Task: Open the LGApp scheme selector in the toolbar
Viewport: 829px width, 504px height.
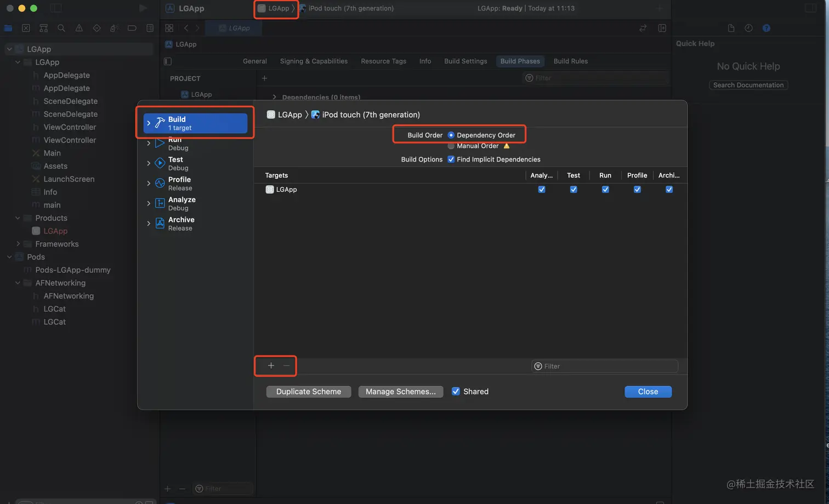Action: click(x=274, y=8)
